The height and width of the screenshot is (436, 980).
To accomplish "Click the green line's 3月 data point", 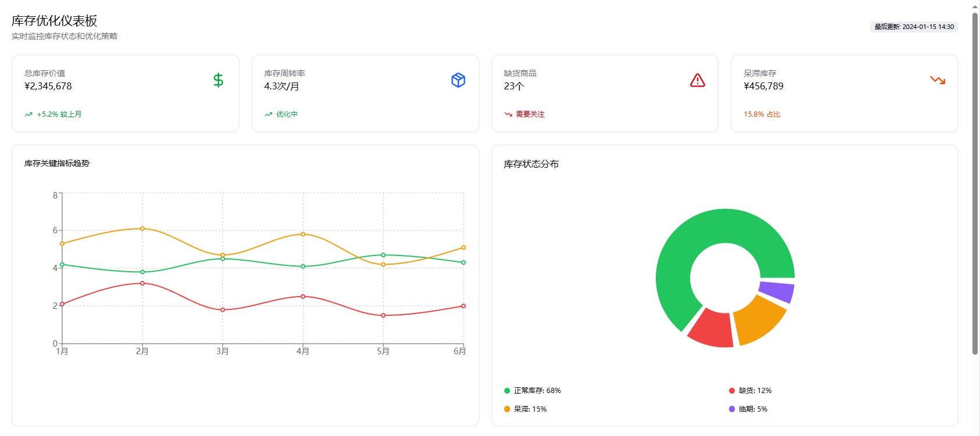I will click(x=222, y=259).
